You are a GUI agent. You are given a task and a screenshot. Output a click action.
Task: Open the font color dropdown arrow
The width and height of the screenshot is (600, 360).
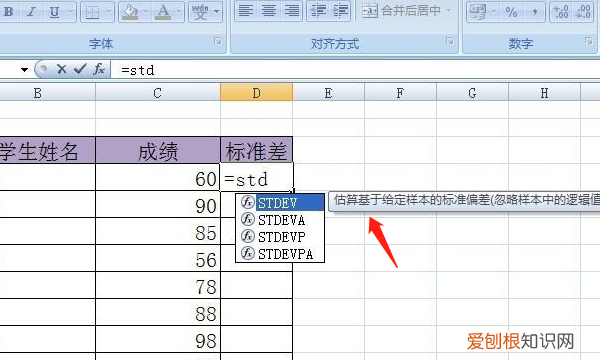coord(179,12)
